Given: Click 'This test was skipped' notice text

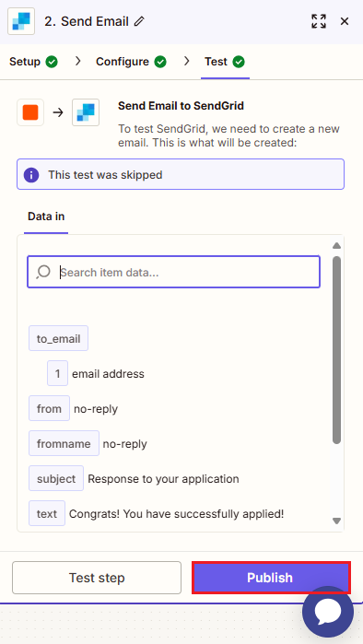Looking at the screenshot, I should click(105, 175).
